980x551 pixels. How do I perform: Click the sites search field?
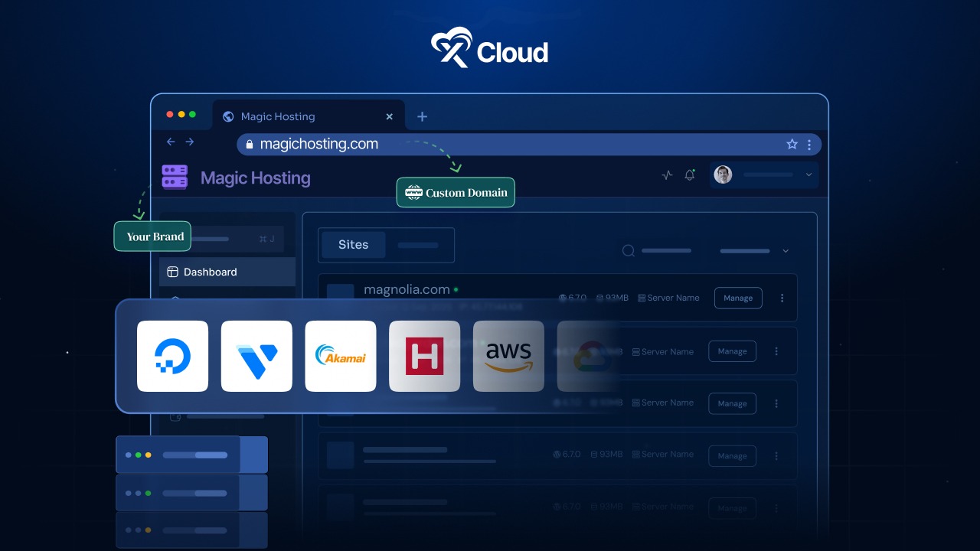pos(658,250)
